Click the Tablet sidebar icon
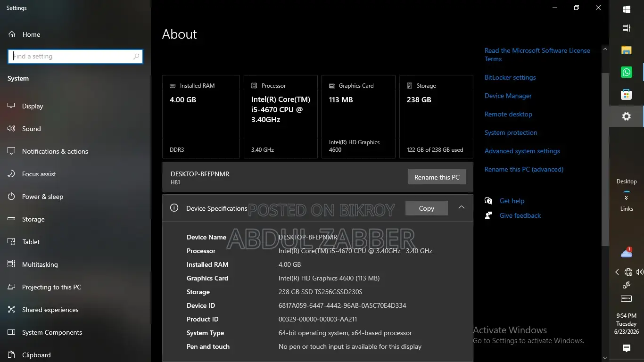The height and width of the screenshot is (362, 644). pos(12,242)
